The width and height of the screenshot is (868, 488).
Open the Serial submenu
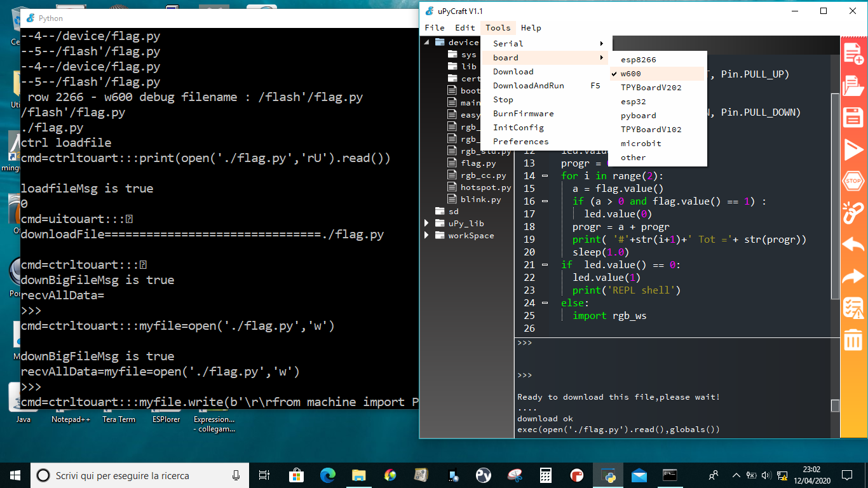[x=546, y=44]
